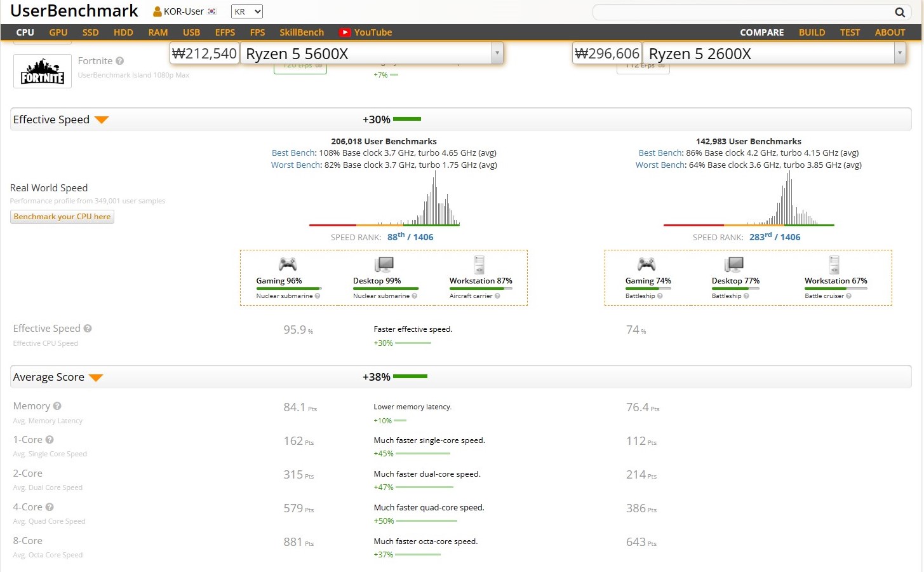The image size is (924, 572).
Task: Click the Gaming 74% controller icon
Action: click(x=646, y=264)
